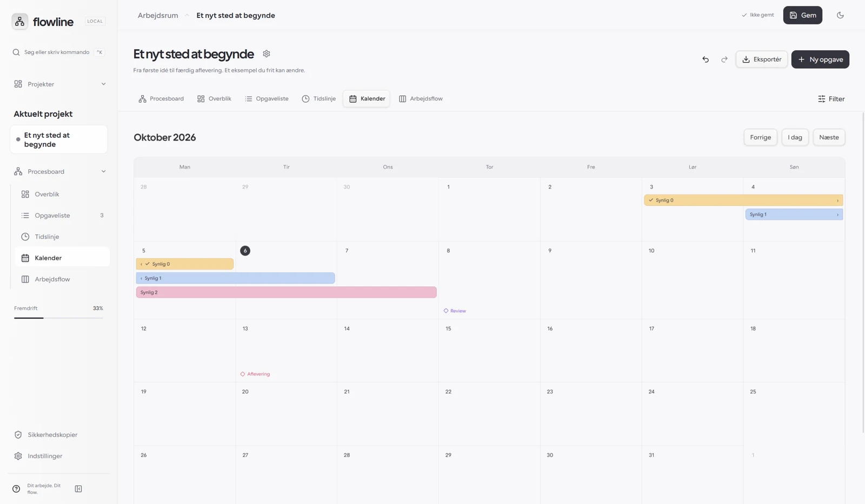
Task: Switch to the Arbejdsflow tab
Action: [x=421, y=99]
